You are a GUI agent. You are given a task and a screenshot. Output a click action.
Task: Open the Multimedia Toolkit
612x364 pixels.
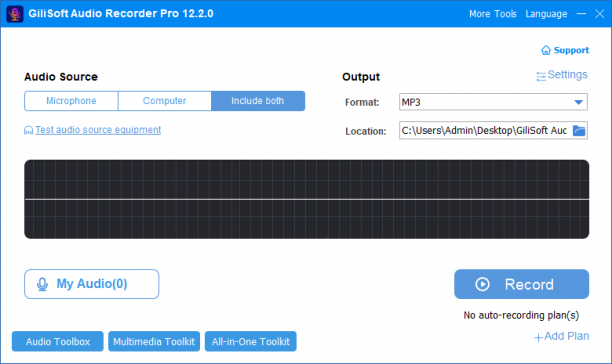154,341
